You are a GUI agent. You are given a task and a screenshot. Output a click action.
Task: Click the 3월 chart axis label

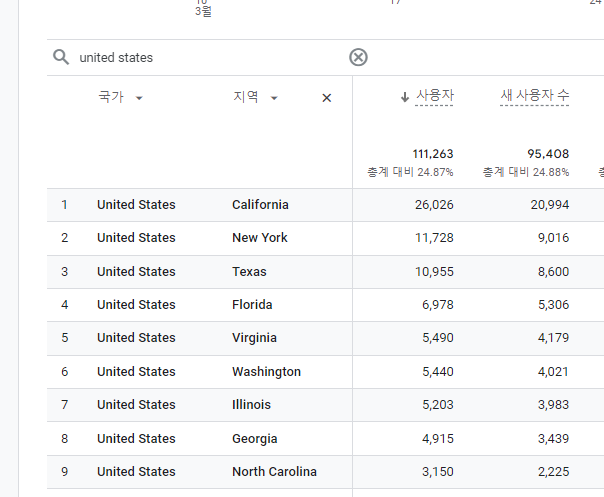pyautogui.click(x=203, y=11)
